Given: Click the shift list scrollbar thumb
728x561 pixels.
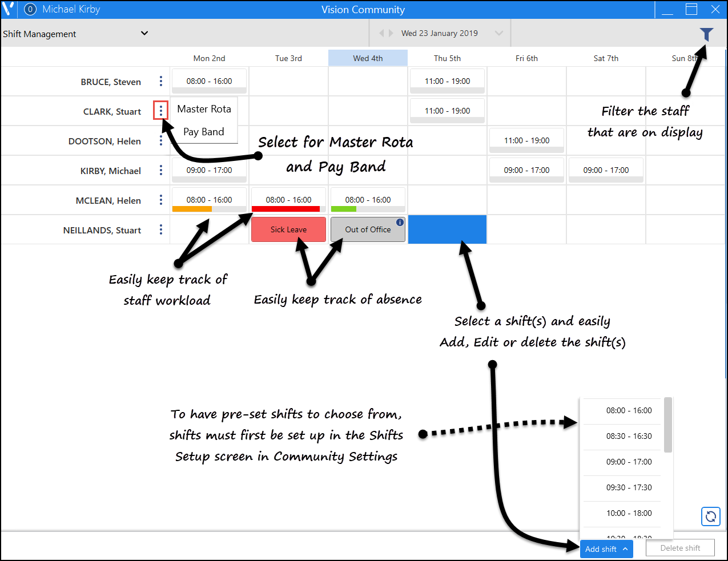Looking at the screenshot, I should [668, 425].
